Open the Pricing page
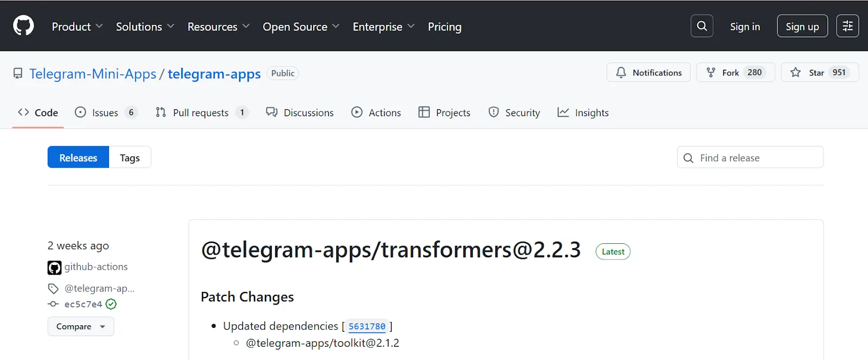Screen dimensions: 868x360 pos(444,27)
